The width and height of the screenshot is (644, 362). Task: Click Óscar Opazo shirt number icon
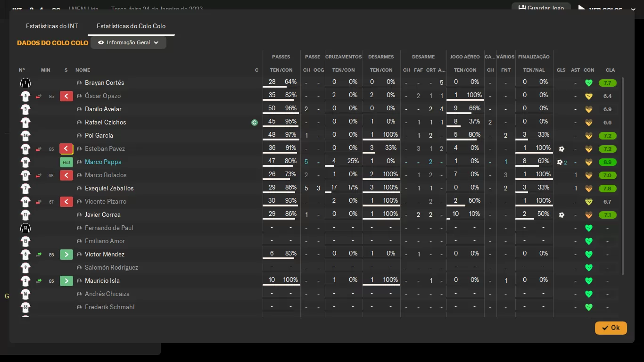click(25, 96)
